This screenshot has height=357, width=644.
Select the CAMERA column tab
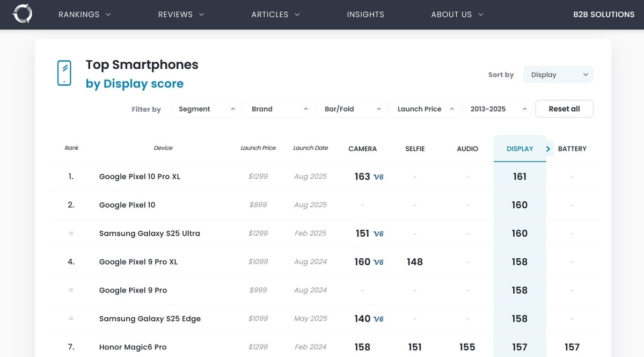[363, 149]
